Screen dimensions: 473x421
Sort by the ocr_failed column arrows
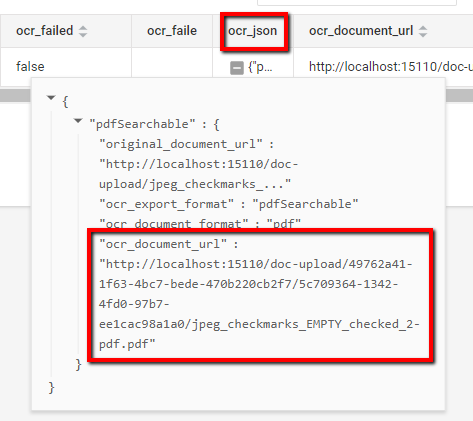pyautogui.click(x=83, y=31)
